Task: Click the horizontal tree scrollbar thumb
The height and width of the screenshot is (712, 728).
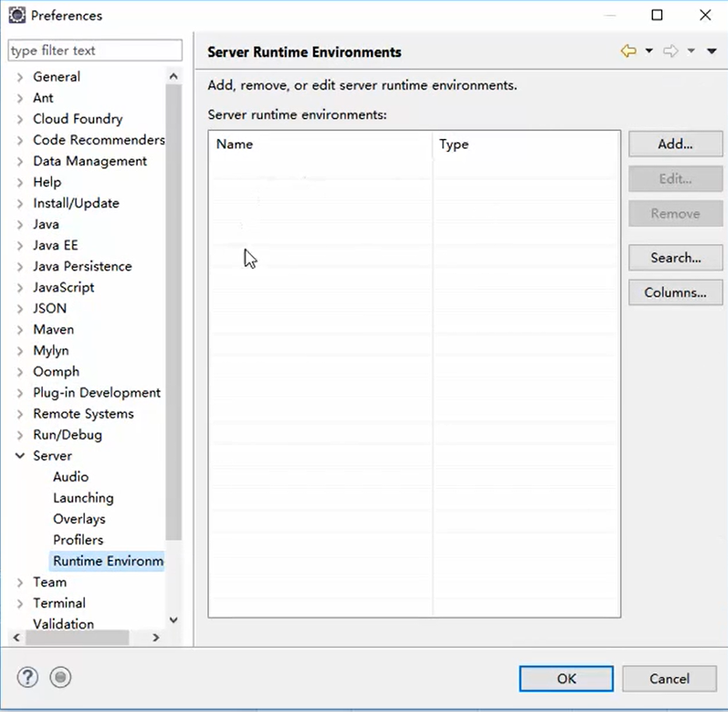Action: click(77, 637)
